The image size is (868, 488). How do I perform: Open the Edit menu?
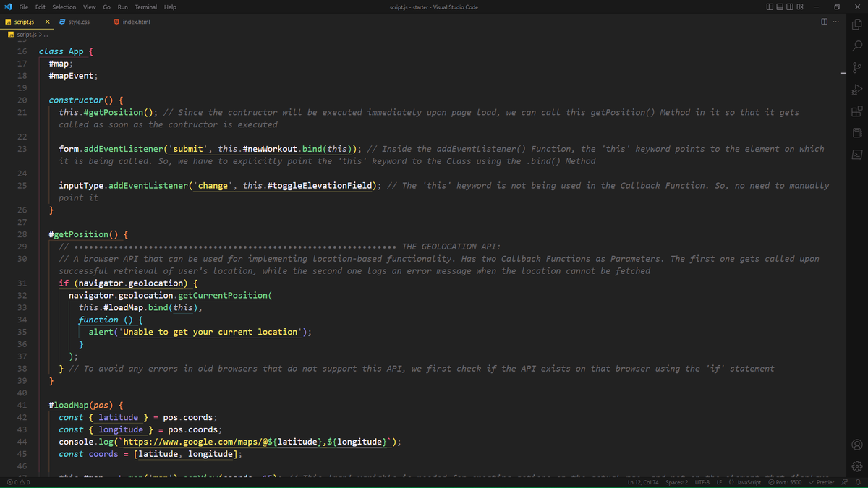[41, 7]
